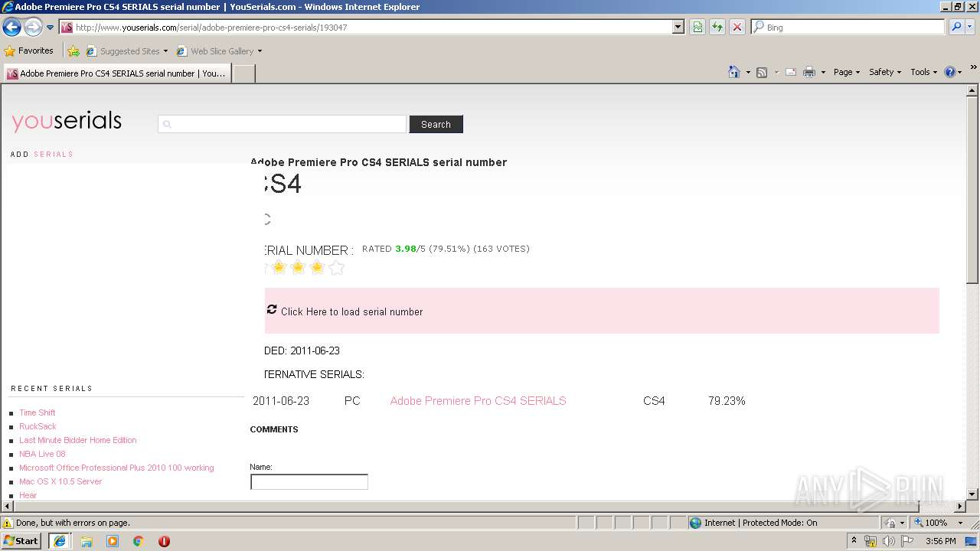980x551 pixels.
Task: Click the reload icon beside load serial
Action: [x=272, y=309]
